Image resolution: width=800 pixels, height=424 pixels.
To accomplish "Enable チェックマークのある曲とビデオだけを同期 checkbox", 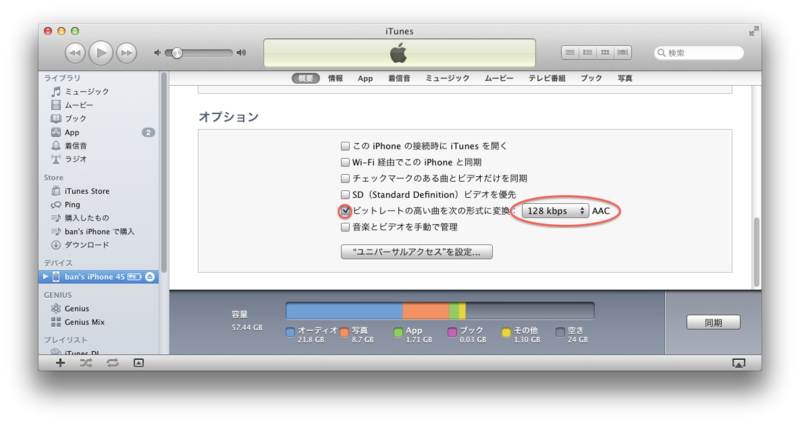I will (345, 179).
